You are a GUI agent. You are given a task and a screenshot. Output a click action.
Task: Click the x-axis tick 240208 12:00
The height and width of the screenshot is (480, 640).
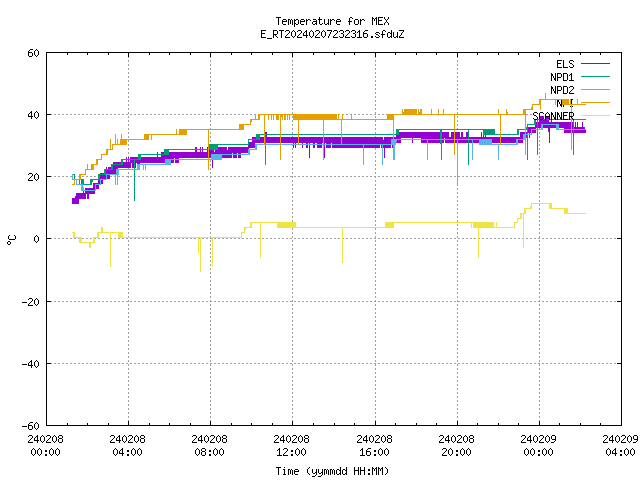click(x=292, y=446)
